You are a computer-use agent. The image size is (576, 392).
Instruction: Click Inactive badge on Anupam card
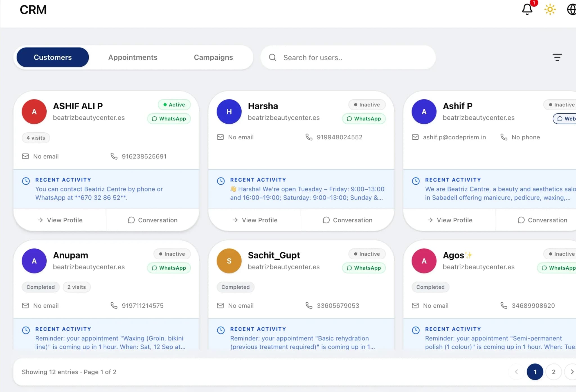coord(172,254)
